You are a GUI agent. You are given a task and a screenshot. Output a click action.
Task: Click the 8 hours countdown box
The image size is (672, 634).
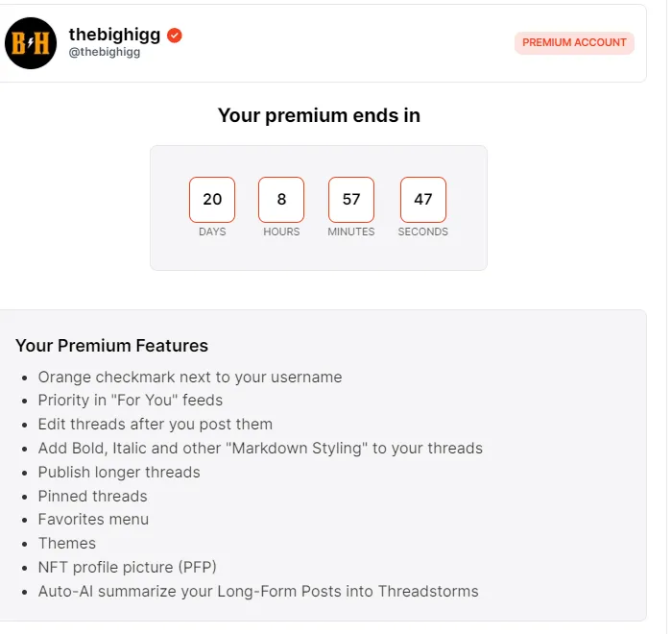281,200
